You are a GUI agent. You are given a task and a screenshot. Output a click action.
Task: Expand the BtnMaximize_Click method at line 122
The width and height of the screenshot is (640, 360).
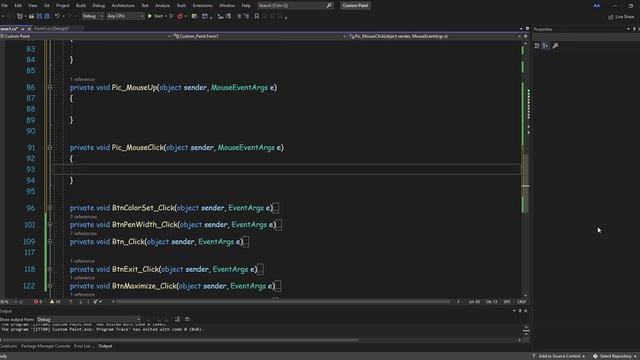[50, 286]
